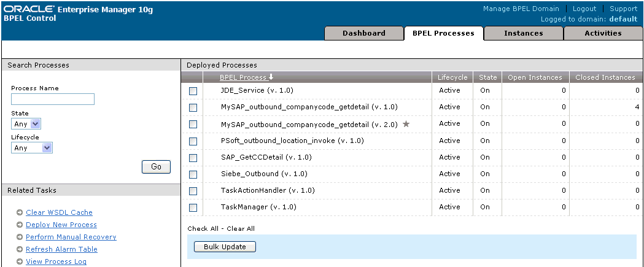Click the Oracle Enterprise Manager logo
The height and width of the screenshot is (267, 644).
pyautogui.click(x=78, y=9)
